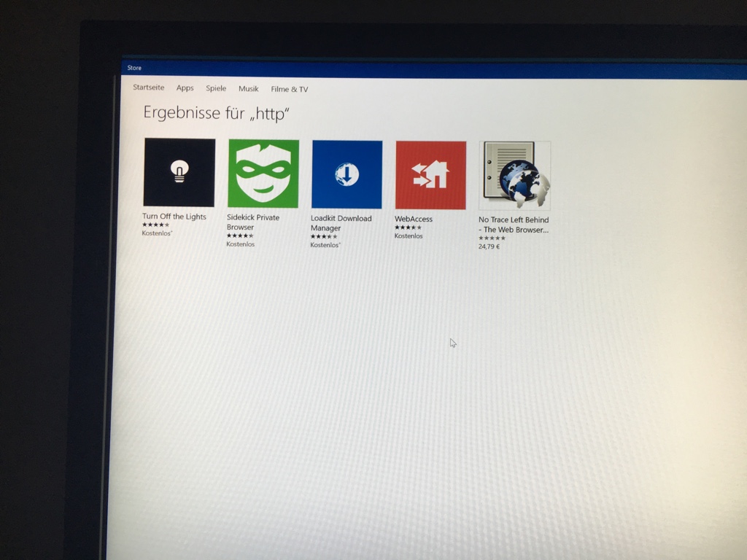Click the "Turn Off the Lights" app title

coord(174,217)
